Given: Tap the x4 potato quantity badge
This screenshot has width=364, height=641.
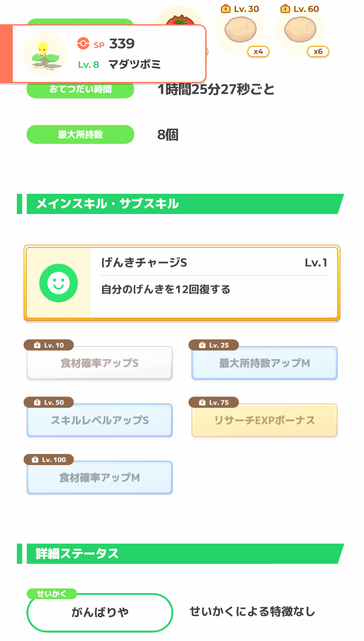Looking at the screenshot, I should tap(258, 52).
